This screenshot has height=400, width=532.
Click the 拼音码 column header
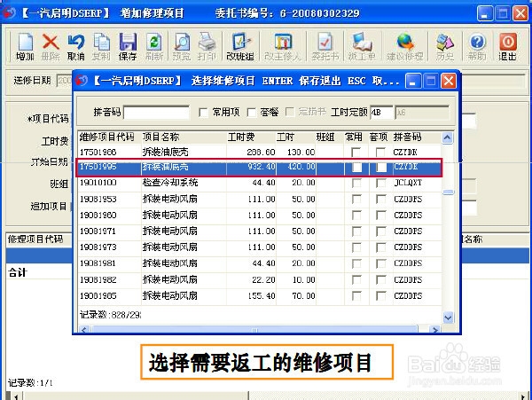tap(417, 137)
